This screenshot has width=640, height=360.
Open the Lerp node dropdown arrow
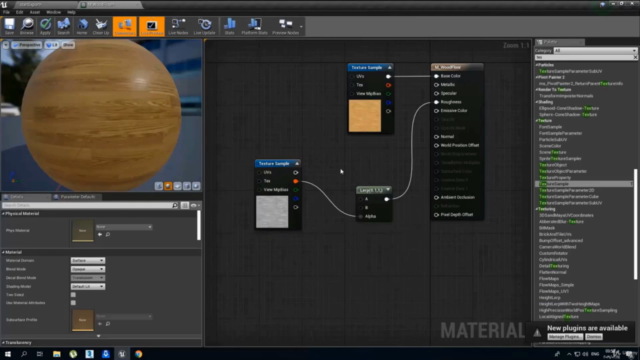coord(388,190)
